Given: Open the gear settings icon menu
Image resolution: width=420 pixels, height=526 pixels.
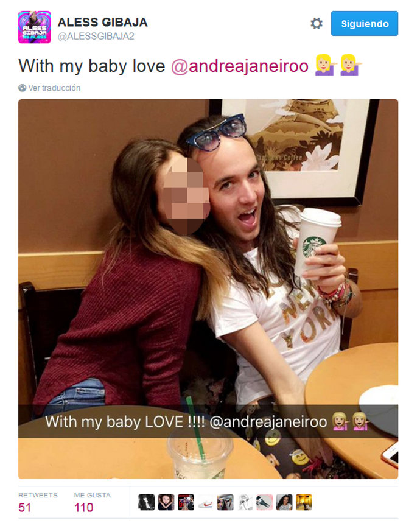Looking at the screenshot, I should click(317, 24).
